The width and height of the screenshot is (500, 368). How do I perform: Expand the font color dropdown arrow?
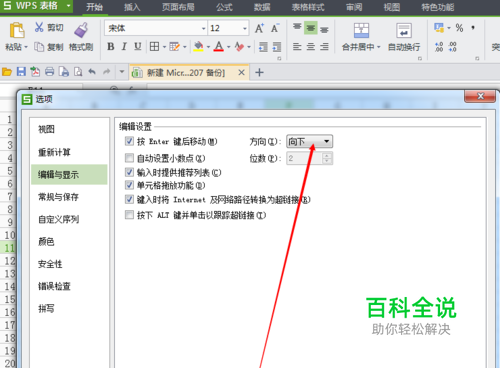tap(229, 47)
